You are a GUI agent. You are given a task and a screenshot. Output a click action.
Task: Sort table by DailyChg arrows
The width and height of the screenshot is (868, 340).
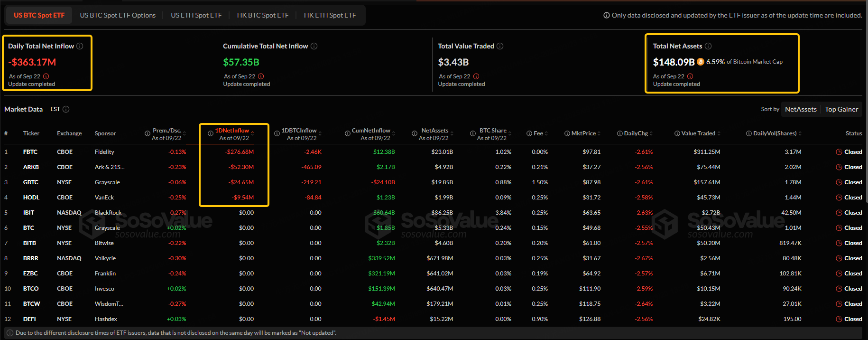click(x=651, y=133)
